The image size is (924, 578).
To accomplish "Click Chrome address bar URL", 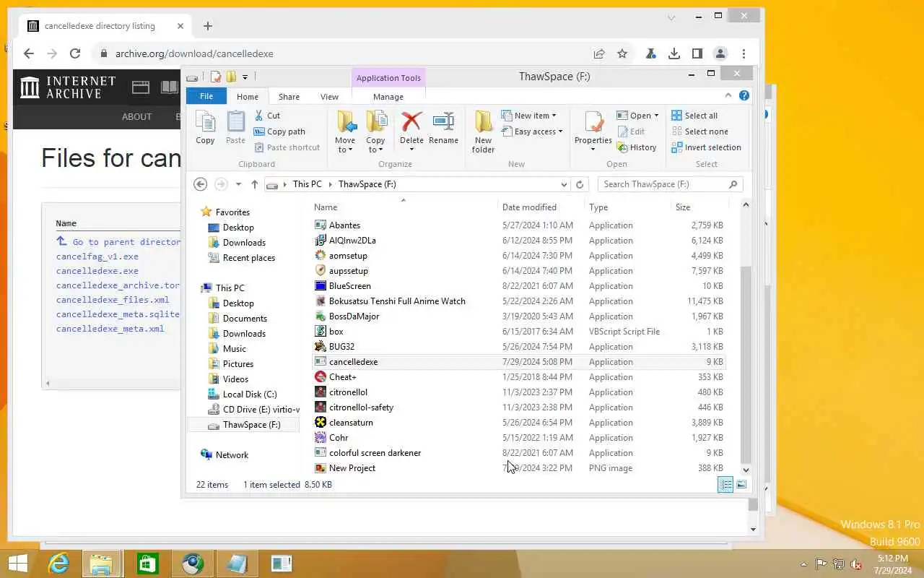I will pos(194,53).
